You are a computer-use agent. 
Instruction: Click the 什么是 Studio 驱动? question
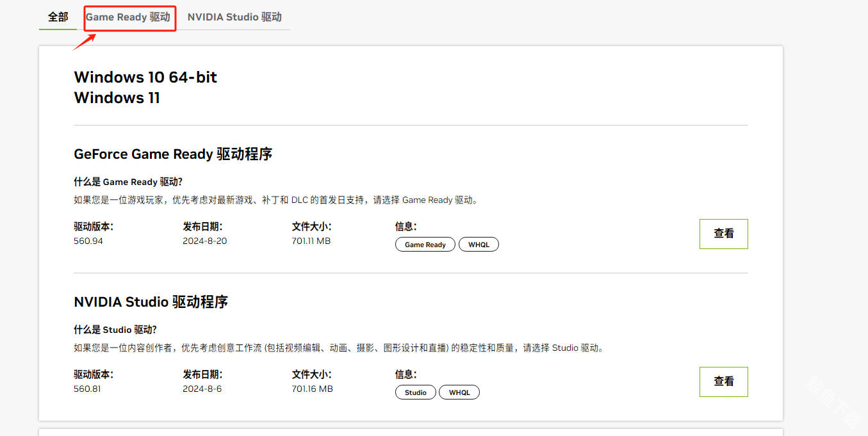click(115, 330)
